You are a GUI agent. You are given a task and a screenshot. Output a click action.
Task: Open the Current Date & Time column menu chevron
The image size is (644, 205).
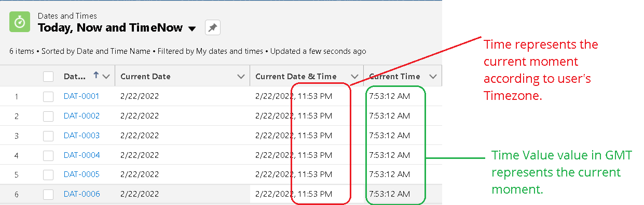(355, 77)
